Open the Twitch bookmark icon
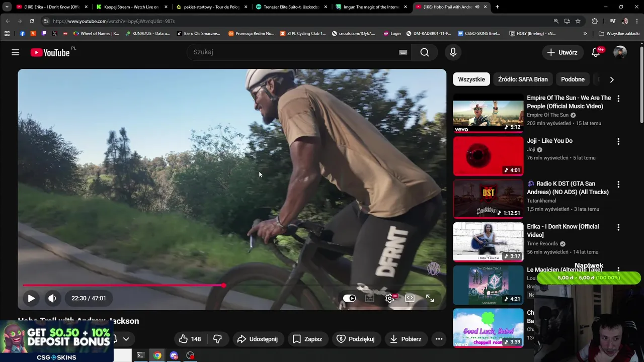This screenshot has height=362, width=644. (44, 34)
